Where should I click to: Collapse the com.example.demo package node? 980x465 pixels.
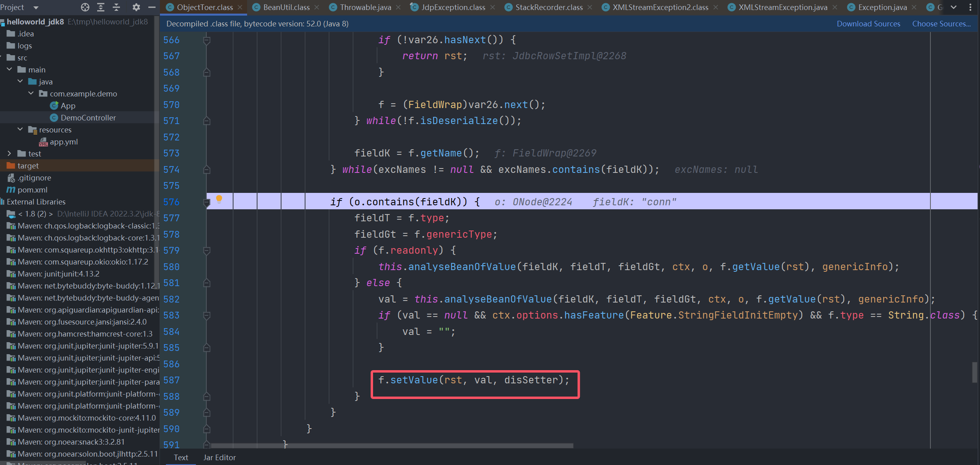(x=31, y=93)
